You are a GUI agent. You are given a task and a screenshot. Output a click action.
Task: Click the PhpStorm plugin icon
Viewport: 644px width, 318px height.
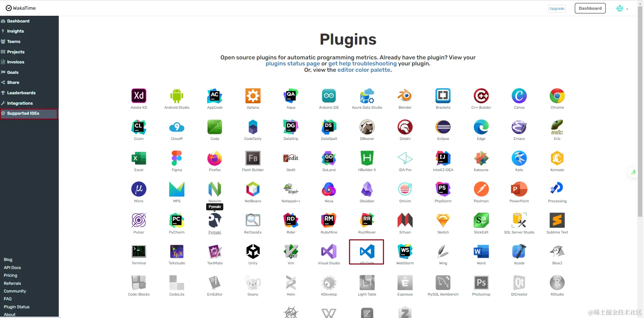443,190
